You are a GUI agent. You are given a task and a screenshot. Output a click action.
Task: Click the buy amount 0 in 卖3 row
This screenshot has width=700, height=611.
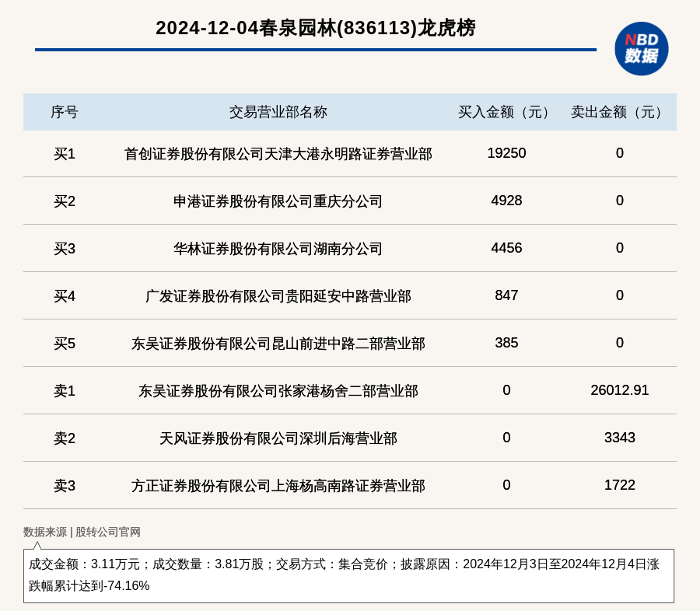point(506,485)
